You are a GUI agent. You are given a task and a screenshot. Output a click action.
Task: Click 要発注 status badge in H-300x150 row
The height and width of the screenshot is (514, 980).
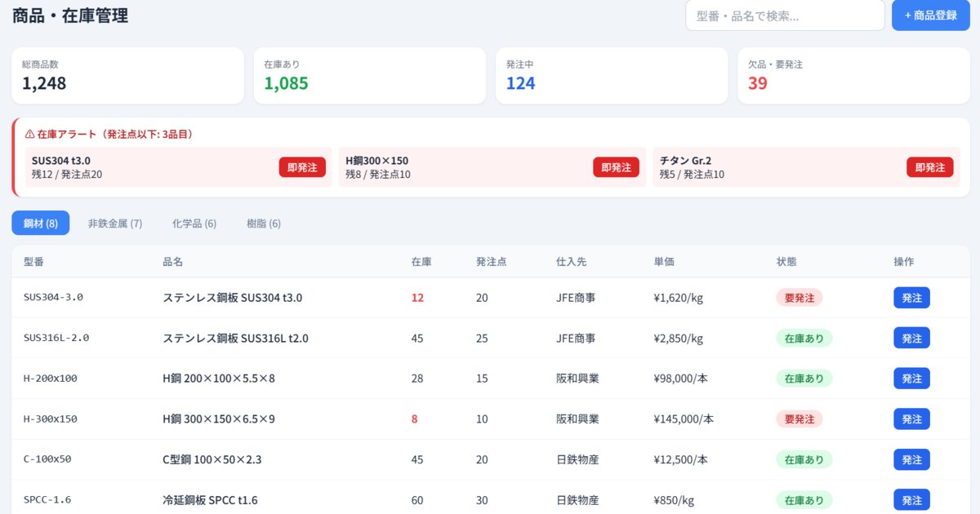coord(800,419)
